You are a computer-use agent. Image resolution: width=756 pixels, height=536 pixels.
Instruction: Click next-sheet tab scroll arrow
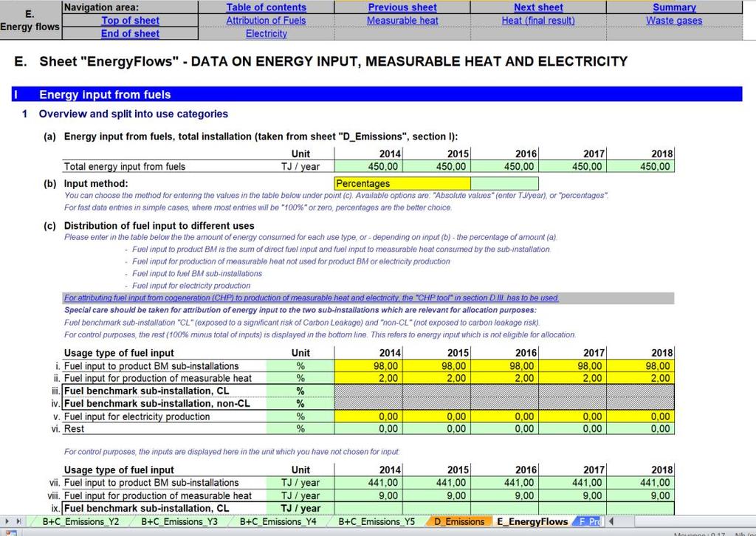tap(7, 521)
